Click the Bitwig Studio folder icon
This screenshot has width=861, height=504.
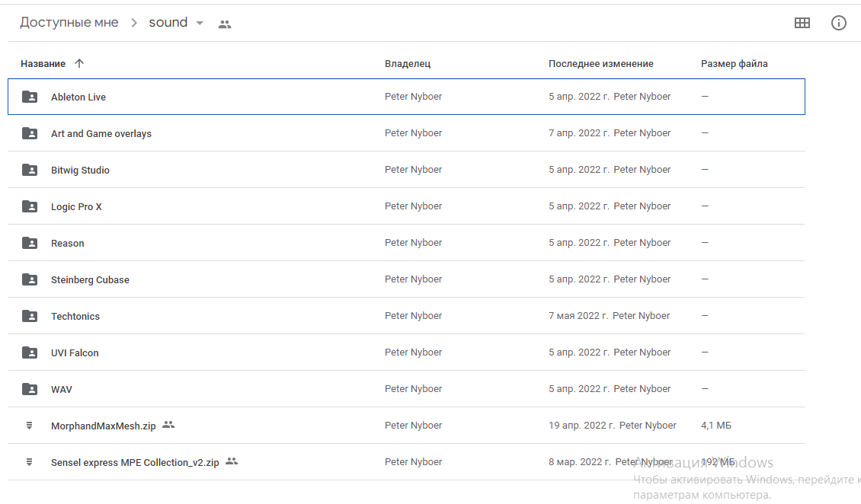tap(30, 170)
